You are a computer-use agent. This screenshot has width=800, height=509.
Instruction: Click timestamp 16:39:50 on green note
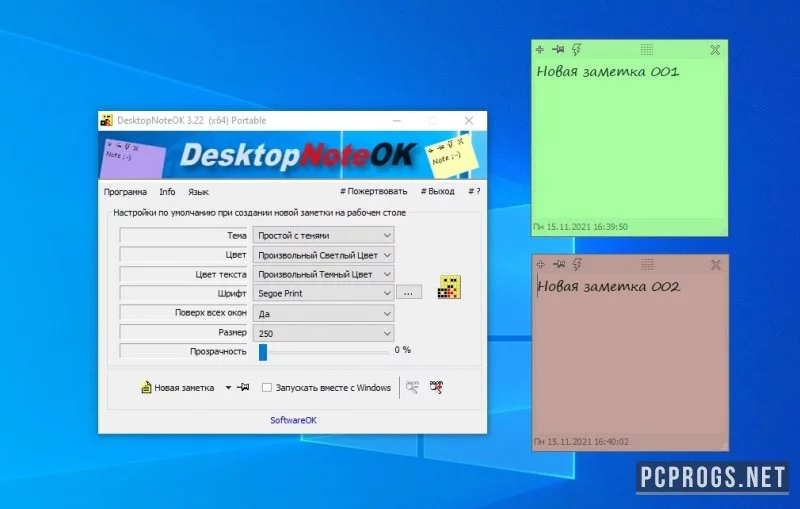tap(581, 227)
